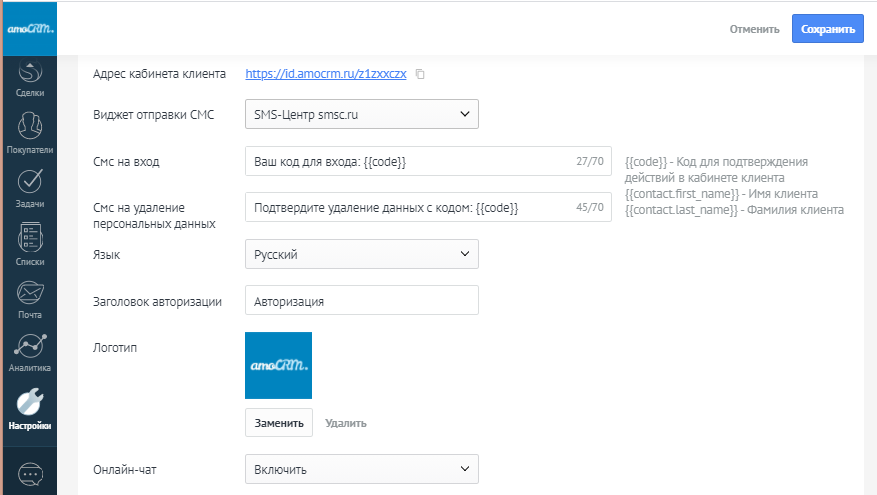Viewport: 877px width, 495px height.
Task: Click the Заголовок авторизации text field
Action: [361, 300]
